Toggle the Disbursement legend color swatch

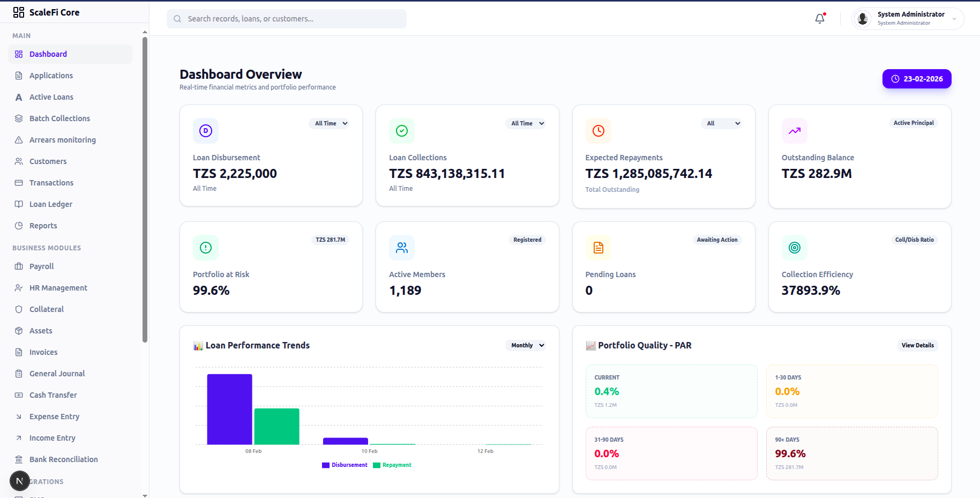326,465
